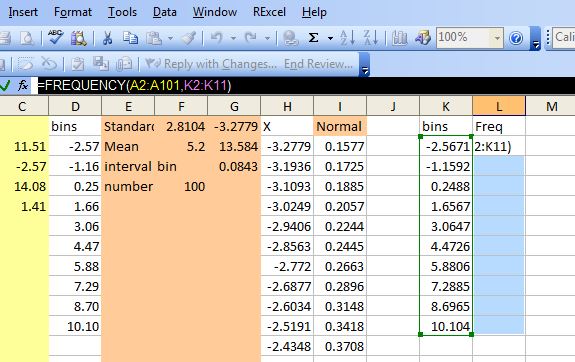Select highlighted column L header
575x362 pixels.
[x=499, y=106]
